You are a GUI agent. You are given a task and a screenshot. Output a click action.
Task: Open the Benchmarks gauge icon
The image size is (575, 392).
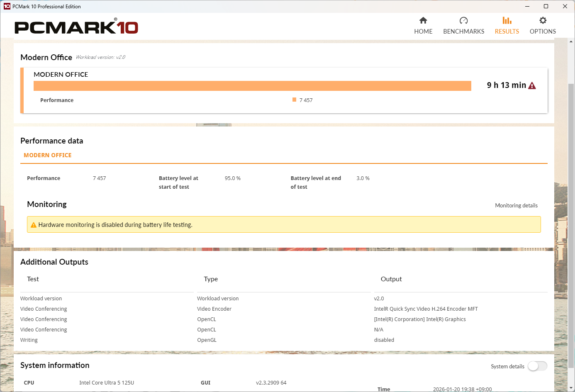464,20
